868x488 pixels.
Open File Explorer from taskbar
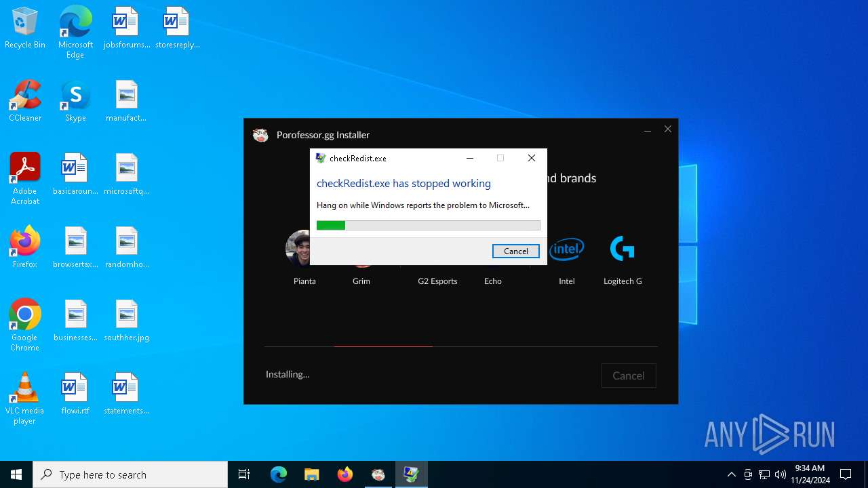click(x=311, y=474)
